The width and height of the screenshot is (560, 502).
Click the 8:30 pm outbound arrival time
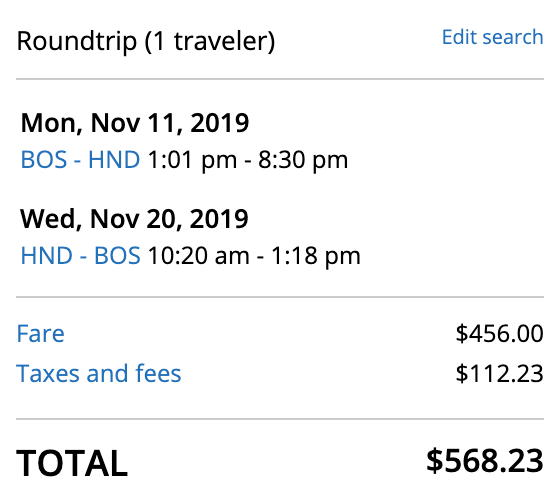click(303, 160)
